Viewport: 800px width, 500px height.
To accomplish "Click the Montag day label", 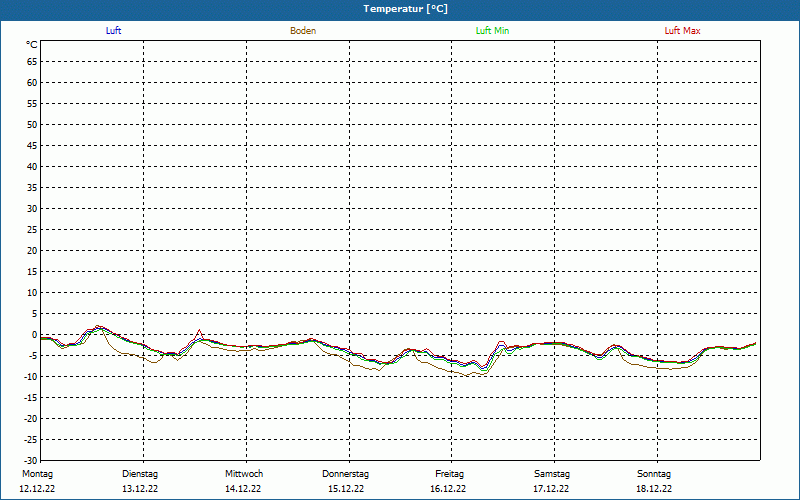I will pyautogui.click(x=37, y=474).
